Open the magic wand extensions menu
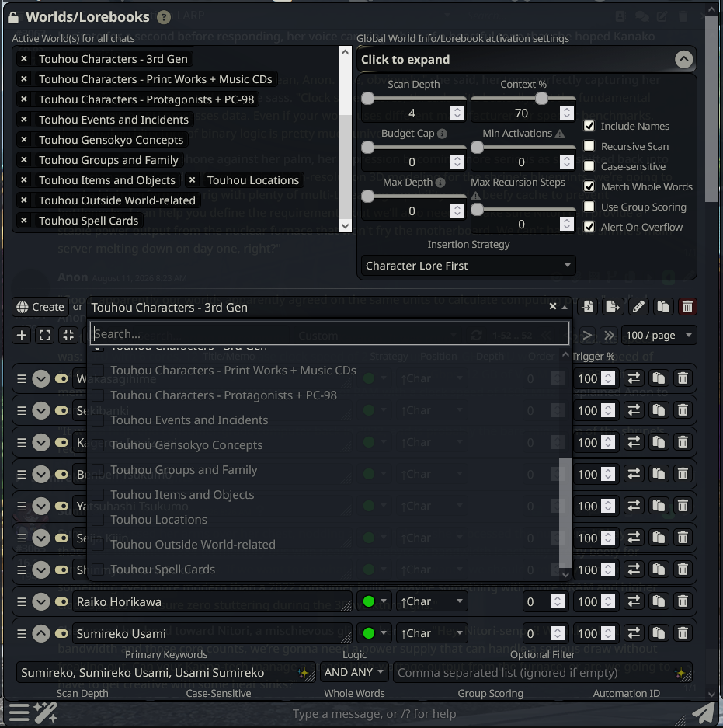 46,712
